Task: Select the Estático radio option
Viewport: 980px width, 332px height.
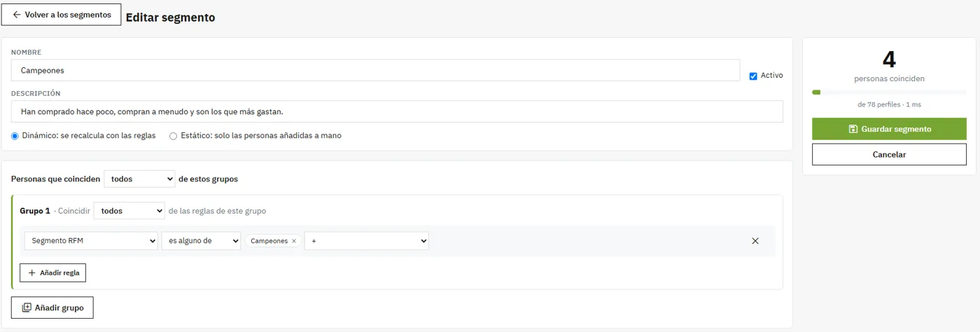Action: [x=174, y=136]
